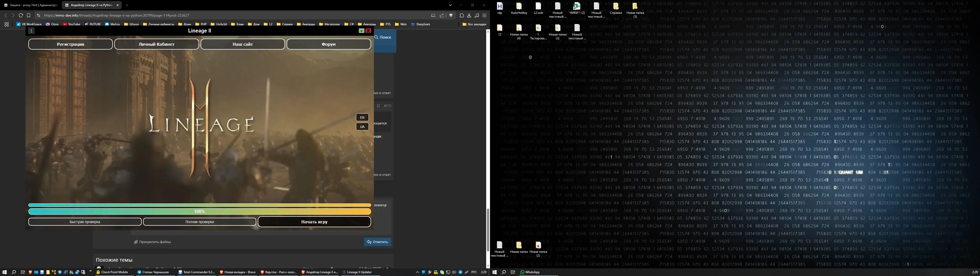Show hidden system tray icons

click(417, 272)
